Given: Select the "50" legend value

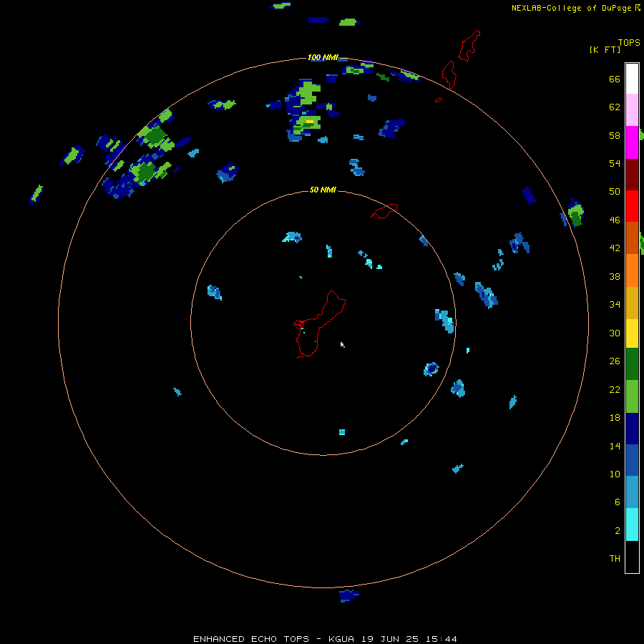Looking at the screenshot, I should point(615,192).
